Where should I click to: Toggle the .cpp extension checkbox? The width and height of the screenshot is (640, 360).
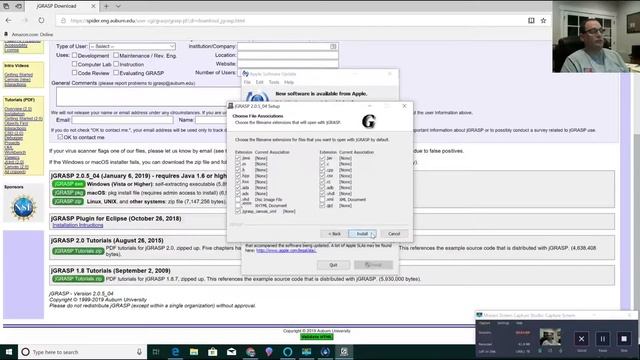(322, 170)
